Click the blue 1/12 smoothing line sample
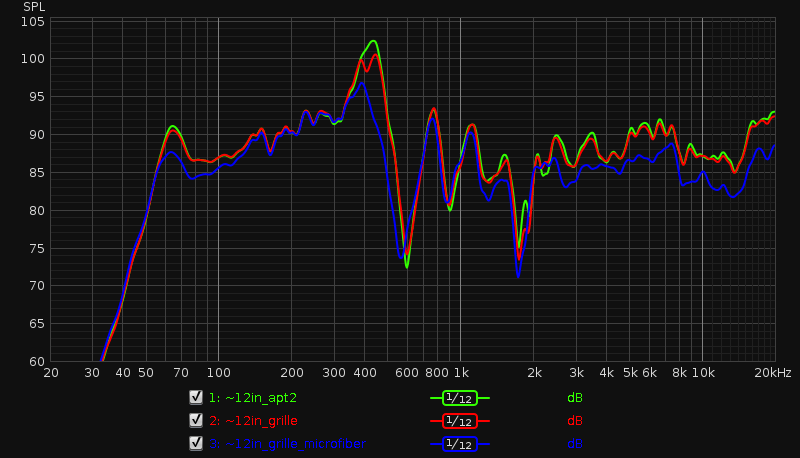 460,444
